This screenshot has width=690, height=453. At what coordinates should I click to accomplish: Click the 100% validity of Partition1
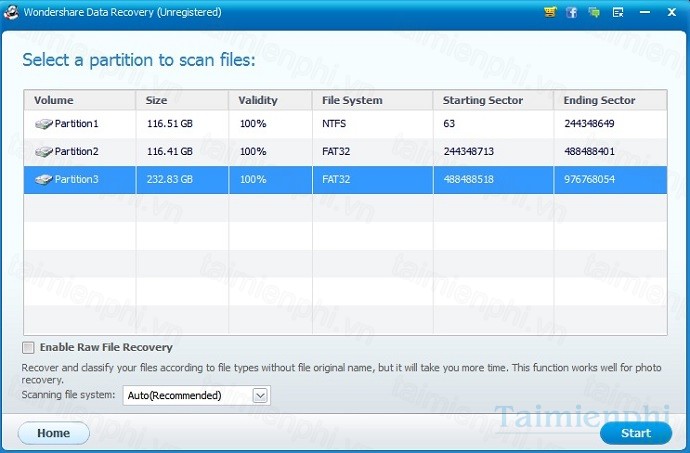[253, 124]
